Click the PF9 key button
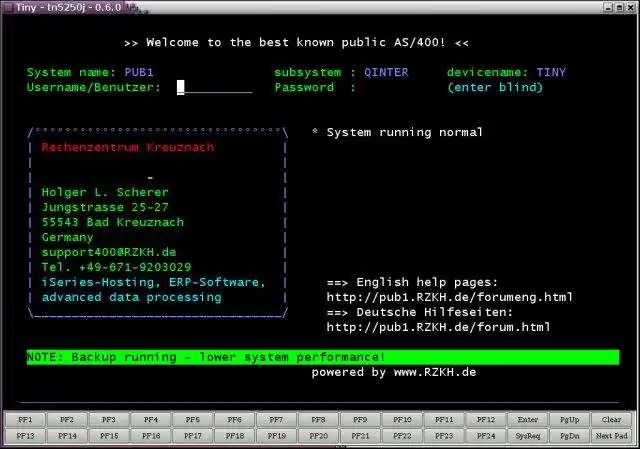Screen dimensions: 640x449 (360, 420)
